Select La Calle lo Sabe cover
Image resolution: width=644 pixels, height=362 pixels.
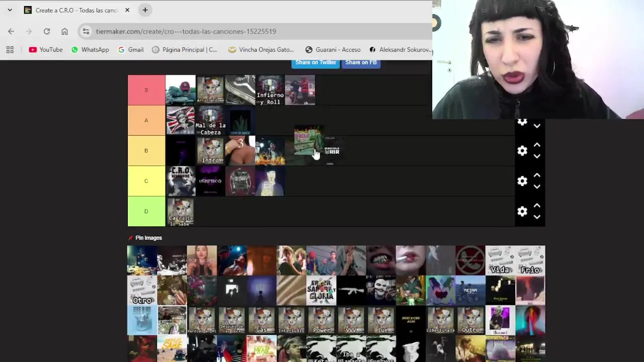tap(181, 211)
